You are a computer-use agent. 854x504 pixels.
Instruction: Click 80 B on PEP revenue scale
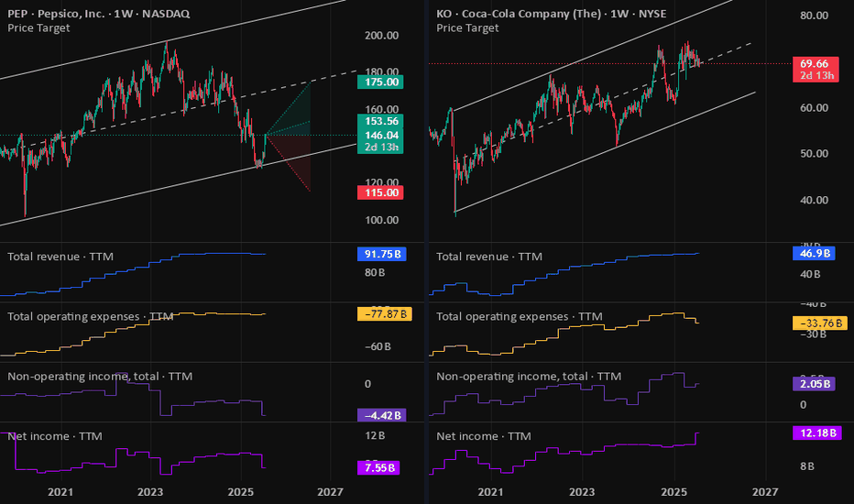tap(375, 272)
